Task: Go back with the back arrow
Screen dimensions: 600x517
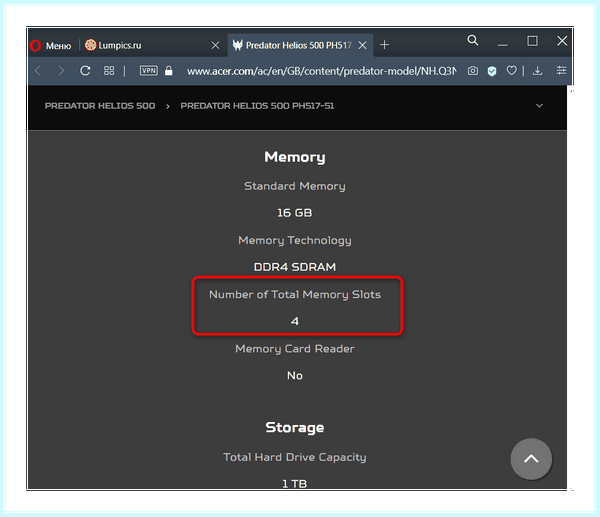Action: 38,71
